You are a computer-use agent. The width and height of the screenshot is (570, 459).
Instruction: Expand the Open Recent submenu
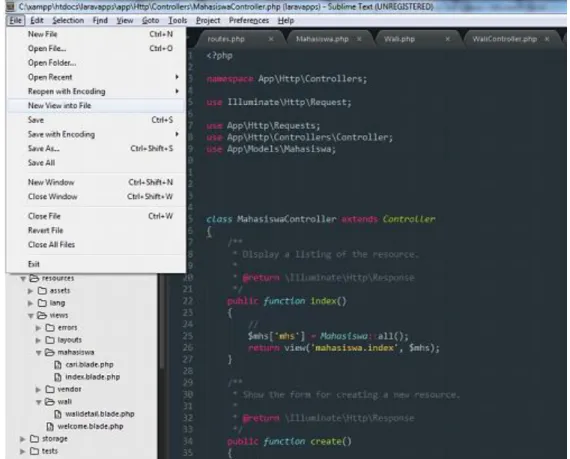click(96, 77)
